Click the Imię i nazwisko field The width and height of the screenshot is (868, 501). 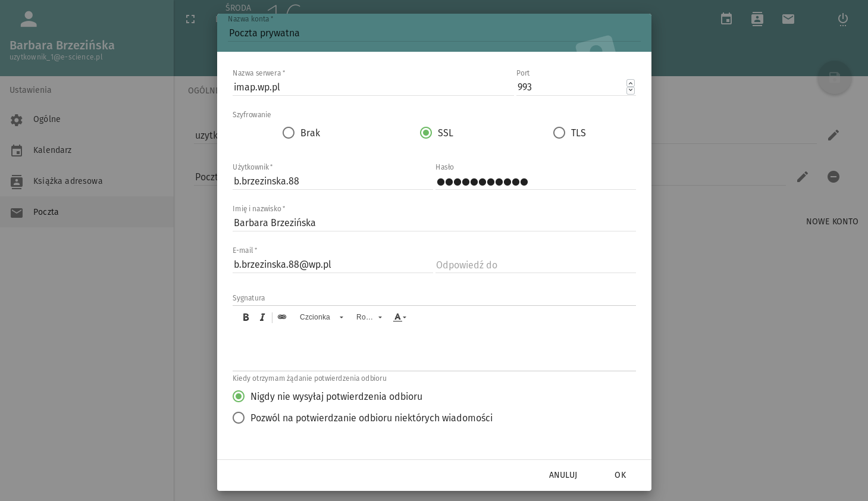(x=434, y=223)
